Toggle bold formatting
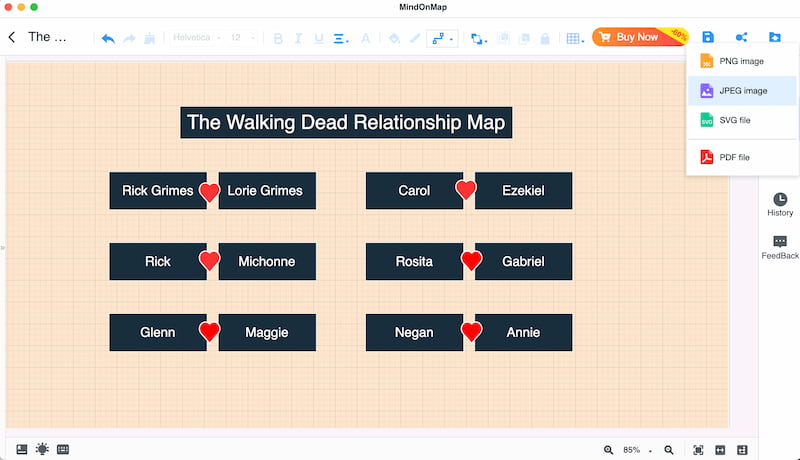The height and width of the screenshot is (460, 800). click(278, 38)
